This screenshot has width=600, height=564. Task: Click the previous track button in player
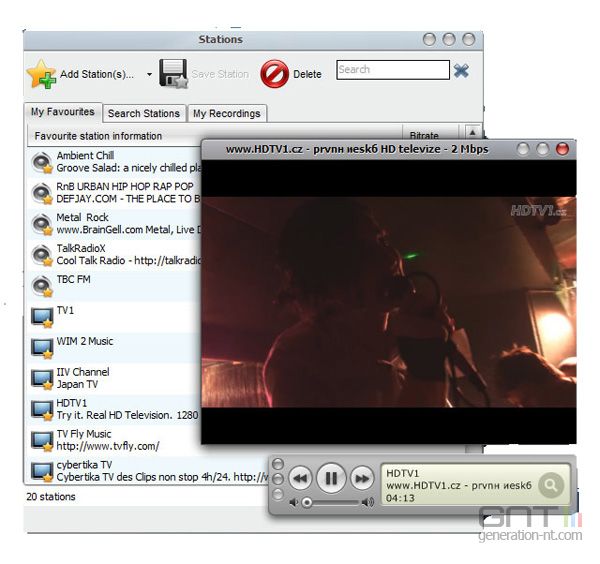click(x=300, y=478)
